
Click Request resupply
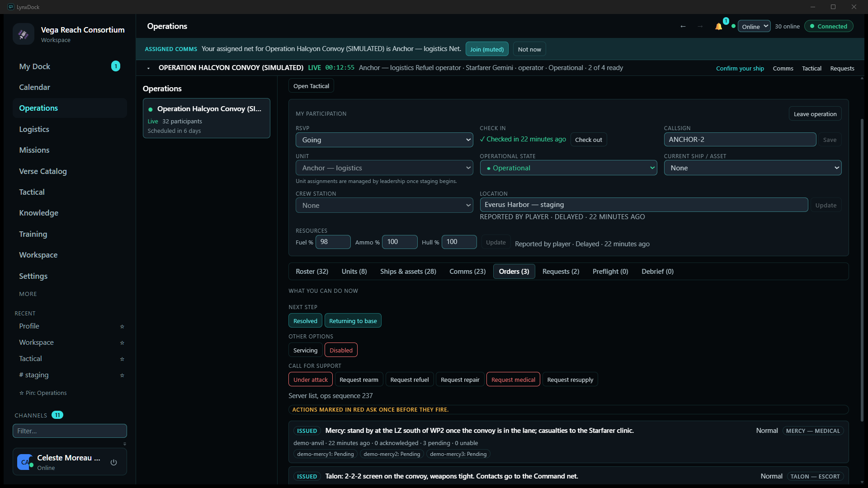point(570,380)
